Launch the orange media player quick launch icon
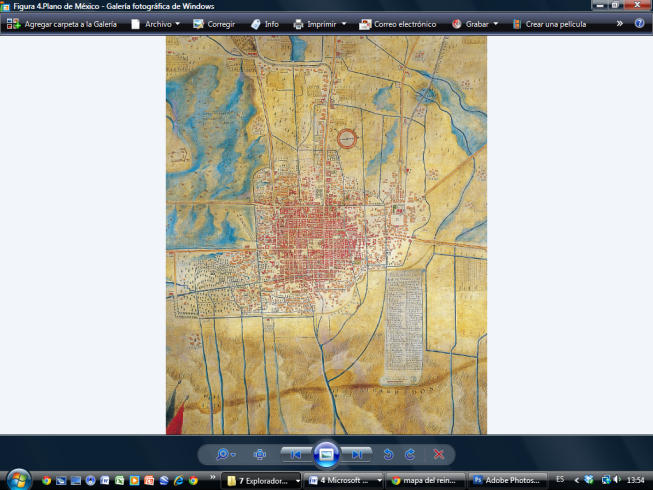653x490 pixels. click(134, 480)
